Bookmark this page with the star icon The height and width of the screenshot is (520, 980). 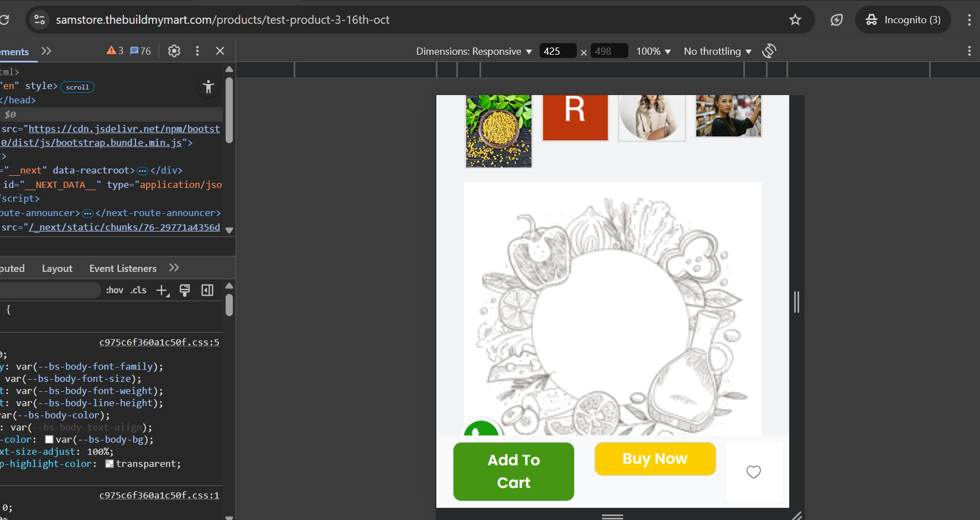click(x=795, y=20)
